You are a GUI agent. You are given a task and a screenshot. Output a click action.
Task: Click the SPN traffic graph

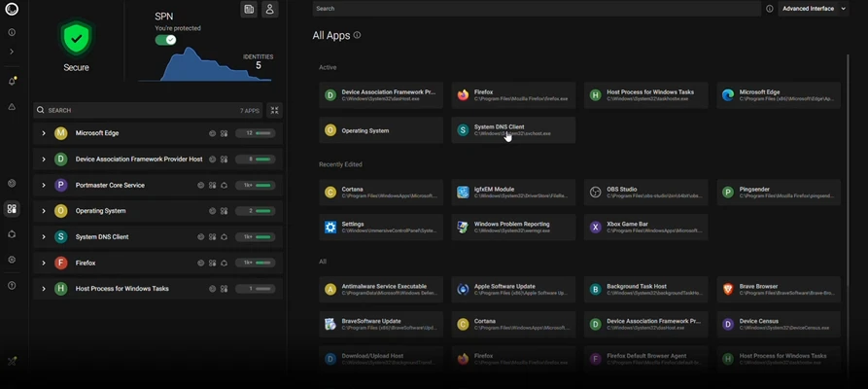205,64
